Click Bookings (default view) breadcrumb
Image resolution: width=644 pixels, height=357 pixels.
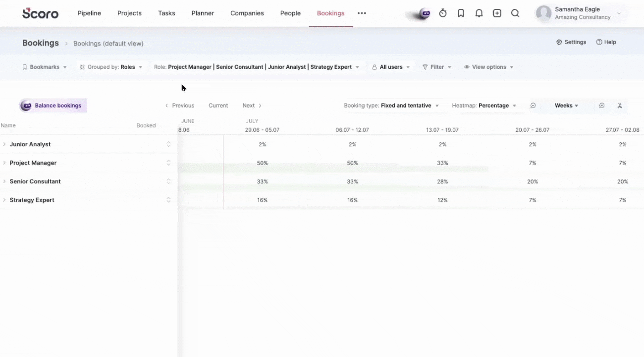(108, 44)
